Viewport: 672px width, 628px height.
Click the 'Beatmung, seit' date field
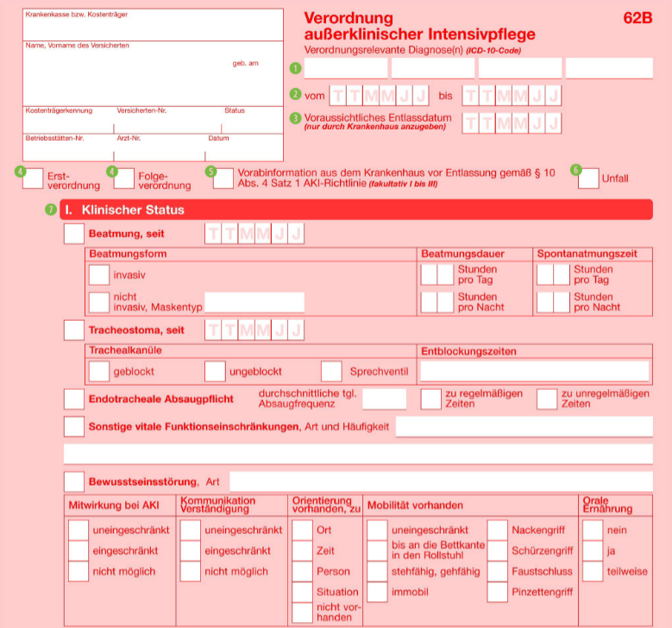(254, 234)
